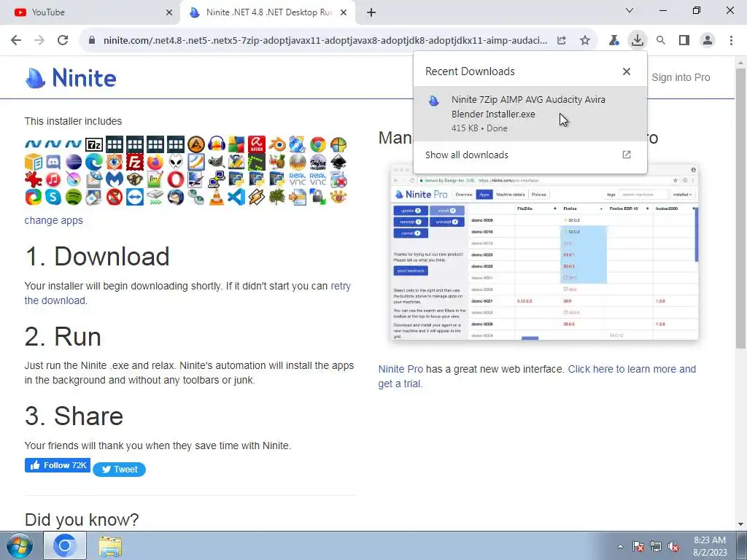Close the Recent Downloads popup

pos(627,71)
